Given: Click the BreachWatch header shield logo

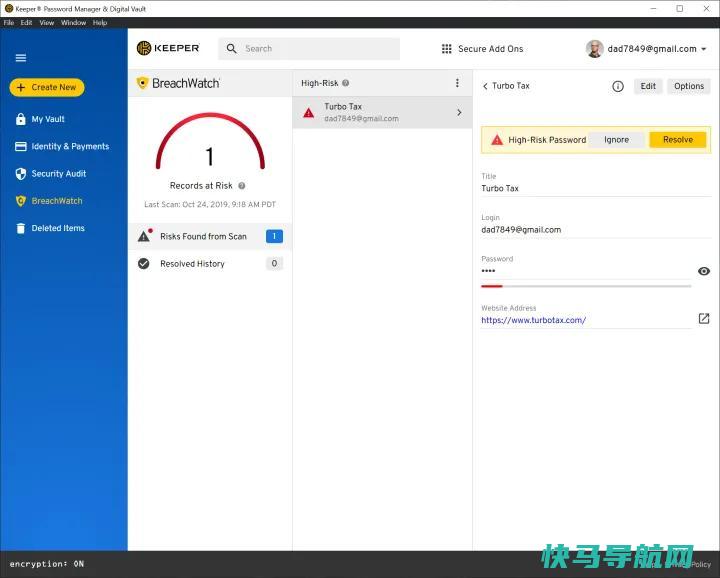Looking at the screenshot, I should (142, 83).
